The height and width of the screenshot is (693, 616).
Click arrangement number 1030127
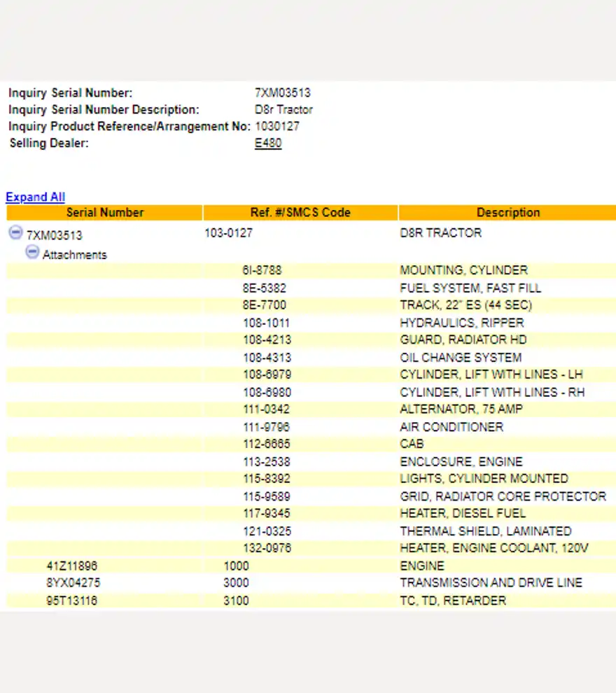(277, 127)
